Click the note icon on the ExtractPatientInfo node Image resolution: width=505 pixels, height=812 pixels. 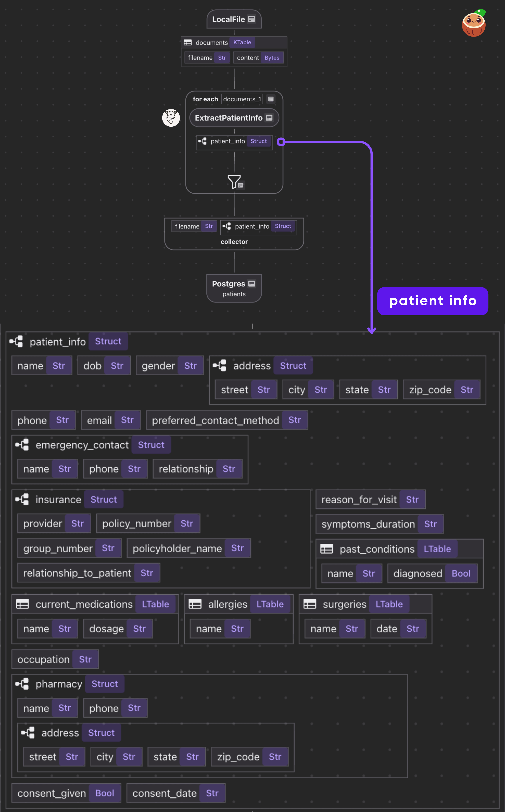[x=269, y=117]
